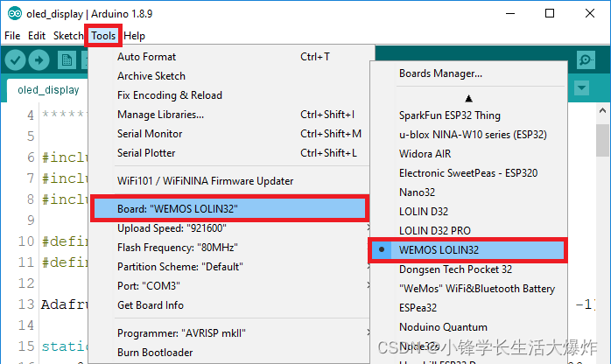Select Dongsen Tech Pocket 32 board
Image resolution: width=611 pixels, height=364 pixels.
click(x=468, y=269)
